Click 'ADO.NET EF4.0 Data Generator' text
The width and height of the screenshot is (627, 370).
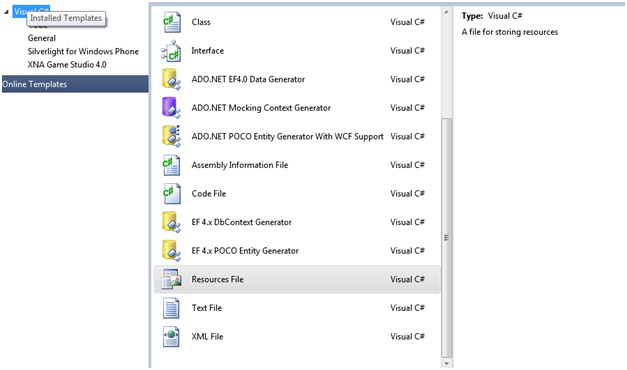point(248,79)
